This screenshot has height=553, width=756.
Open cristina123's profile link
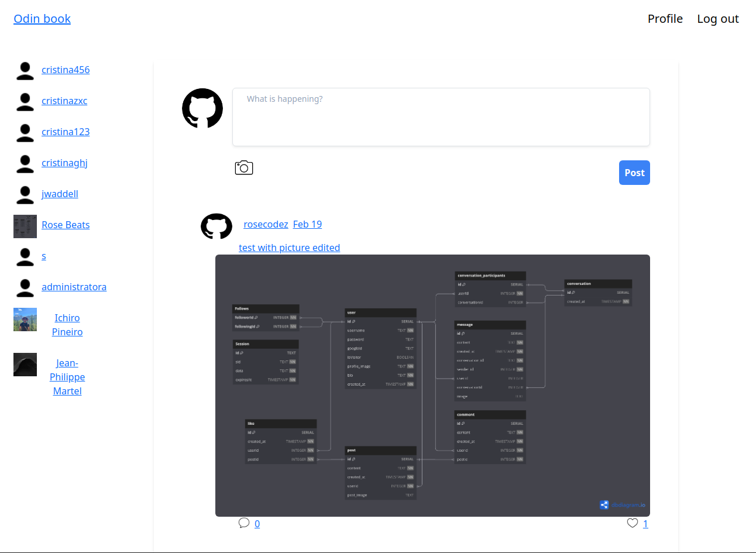66,132
